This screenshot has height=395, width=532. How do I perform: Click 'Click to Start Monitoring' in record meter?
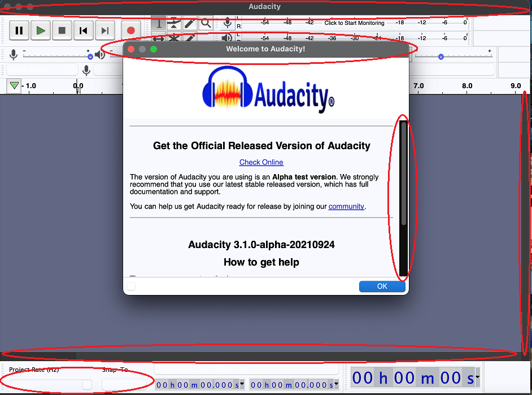pyautogui.click(x=354, y=23)
